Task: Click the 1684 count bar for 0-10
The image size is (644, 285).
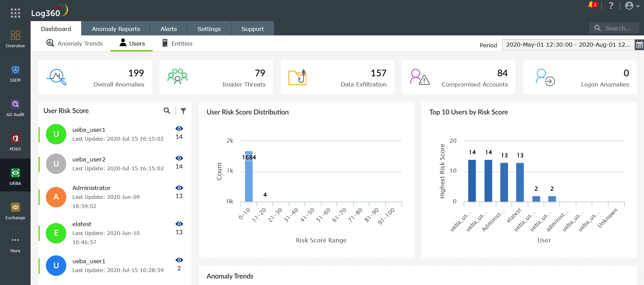Action: 249,176
